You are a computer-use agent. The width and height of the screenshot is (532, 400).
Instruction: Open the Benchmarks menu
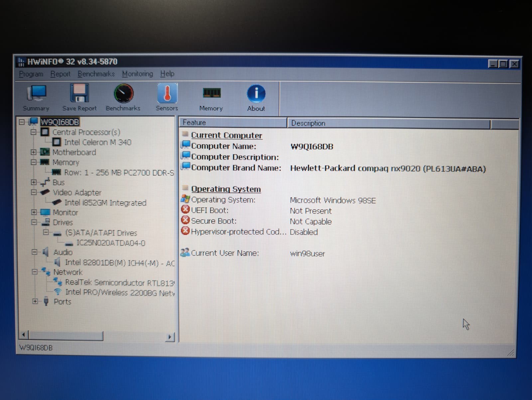pyautogui.click(x=96, y=74)
